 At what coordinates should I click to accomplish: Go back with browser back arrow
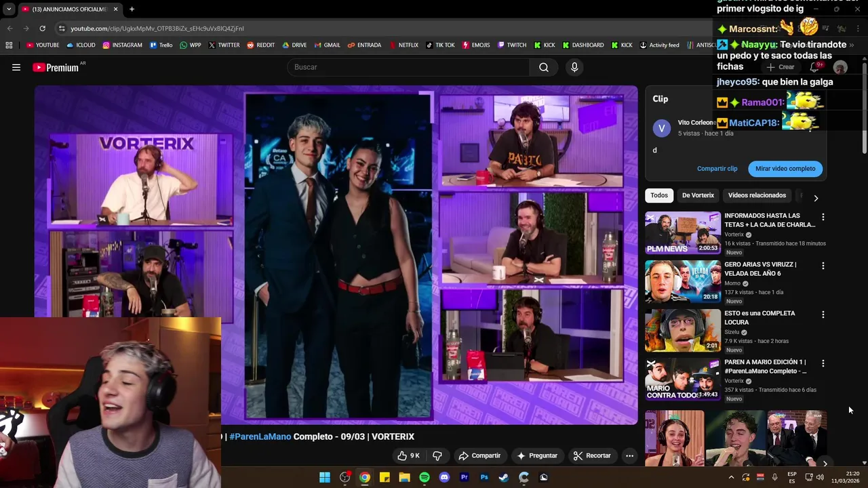9,28
